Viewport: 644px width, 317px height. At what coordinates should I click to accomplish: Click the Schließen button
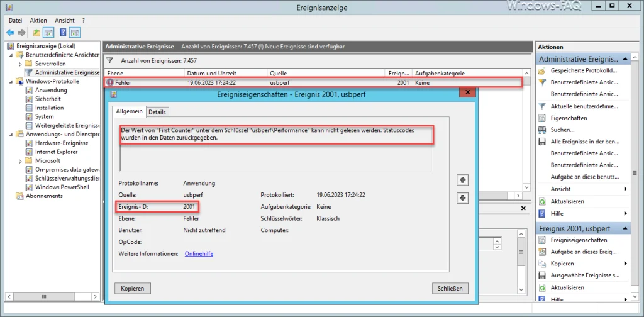(x=450, y=288)
